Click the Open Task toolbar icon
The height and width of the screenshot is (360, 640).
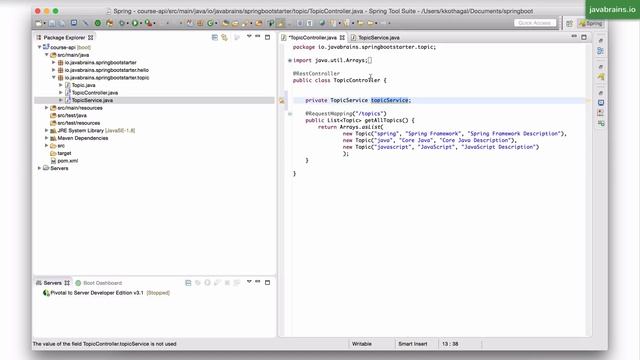[x=236, y=23]
